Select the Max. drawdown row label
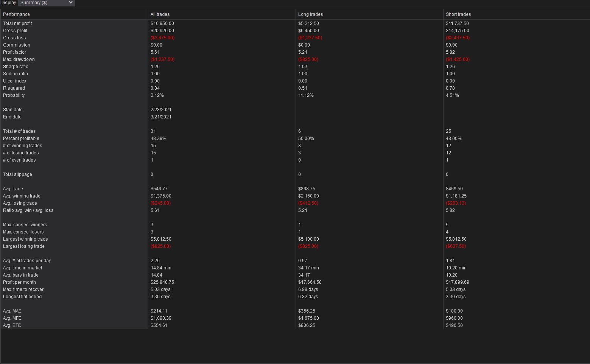Image resolution: width=590 pixels, height=364 pixels. click(19, 59)
